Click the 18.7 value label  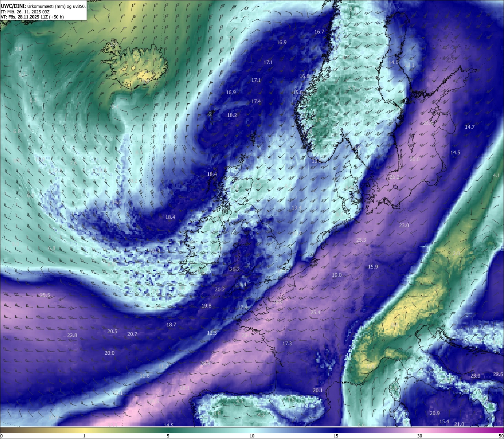click(171, 325)
